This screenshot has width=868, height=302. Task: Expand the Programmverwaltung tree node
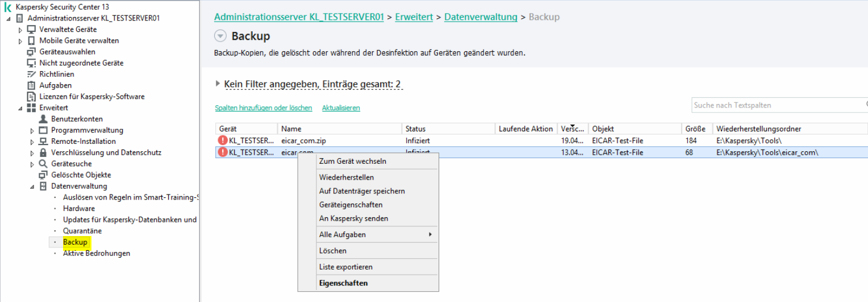(32, 130)
